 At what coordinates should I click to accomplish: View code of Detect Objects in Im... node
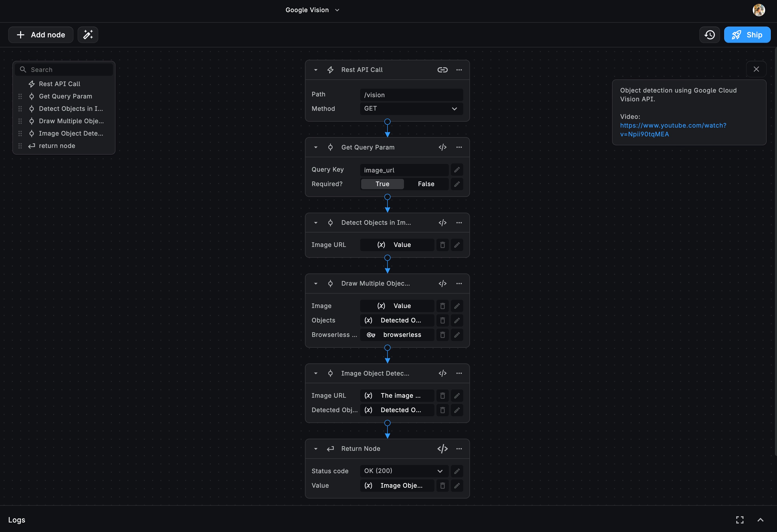click(x=442, y=223)
